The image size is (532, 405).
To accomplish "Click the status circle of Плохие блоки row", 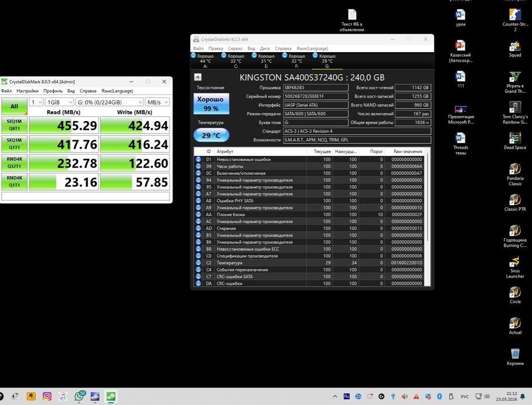I will (199, 214).
